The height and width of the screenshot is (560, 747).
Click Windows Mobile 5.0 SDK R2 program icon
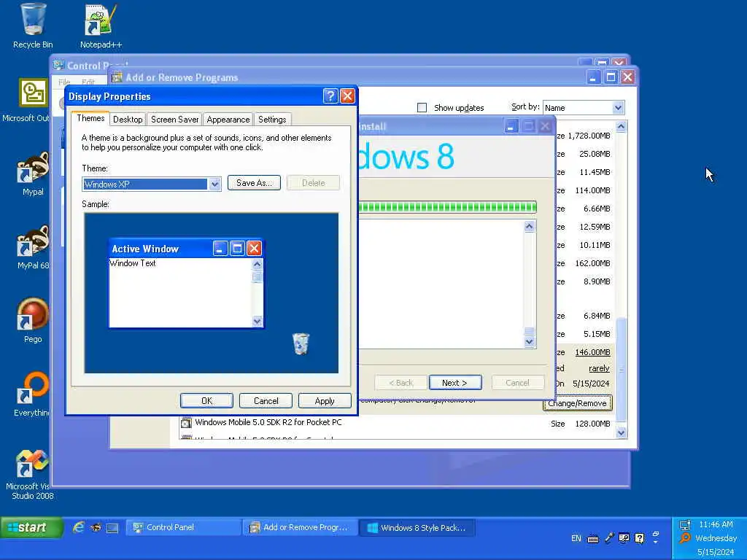click(x=186, y=422)
